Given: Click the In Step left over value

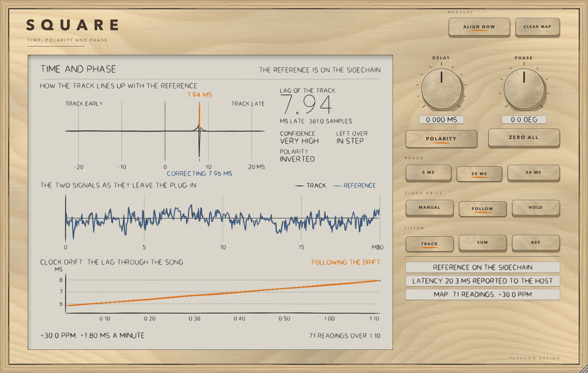Looking at the screenshot, I should point(350,141).
